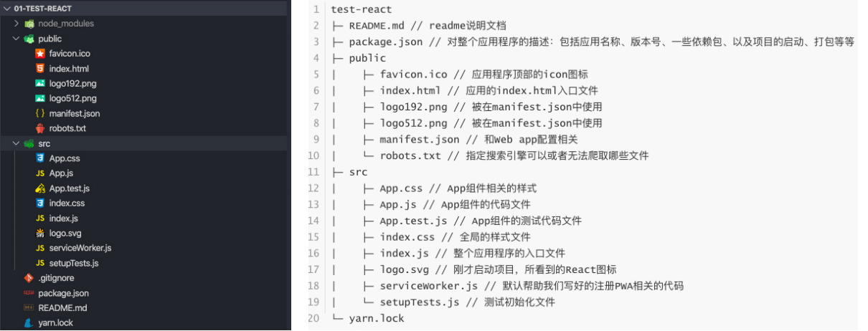Open the index.js file in src
868x331 pixels.
tap(63, 219)
